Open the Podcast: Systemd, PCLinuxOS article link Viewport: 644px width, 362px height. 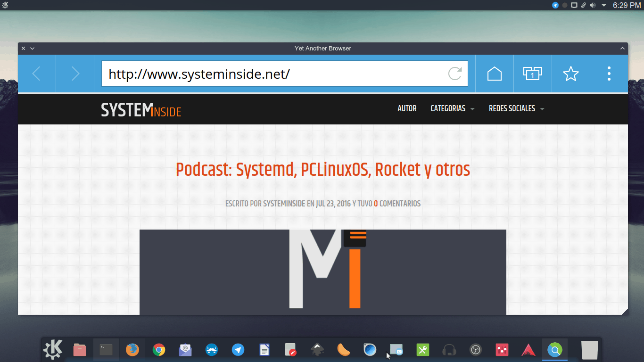click(322, 170)
